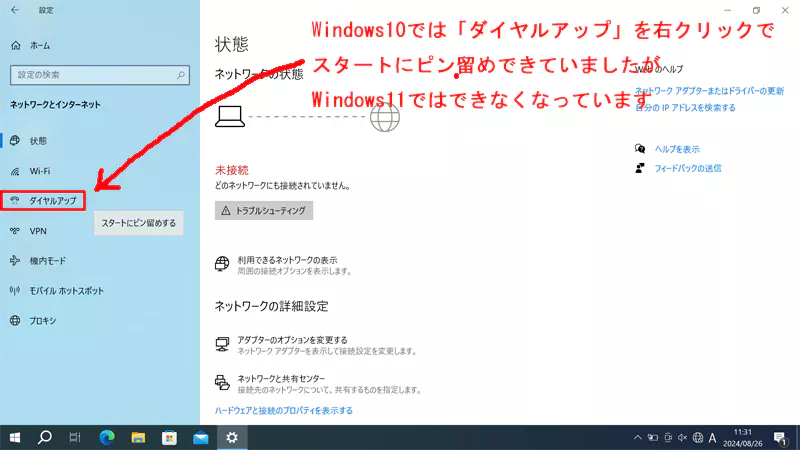Click the feedback person icon
The width and height of the screenshot is (800, 450).
click(640, 168)
